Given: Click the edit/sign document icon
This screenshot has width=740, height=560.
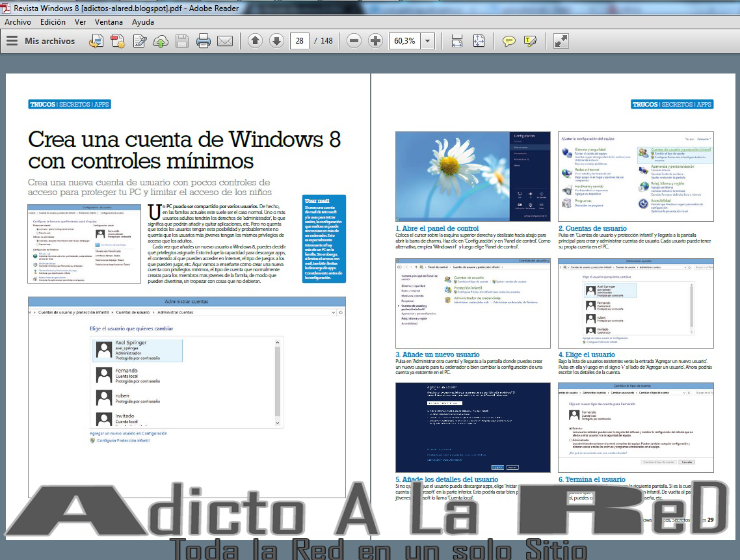Looking at the screenshot, I should (140, 41).
